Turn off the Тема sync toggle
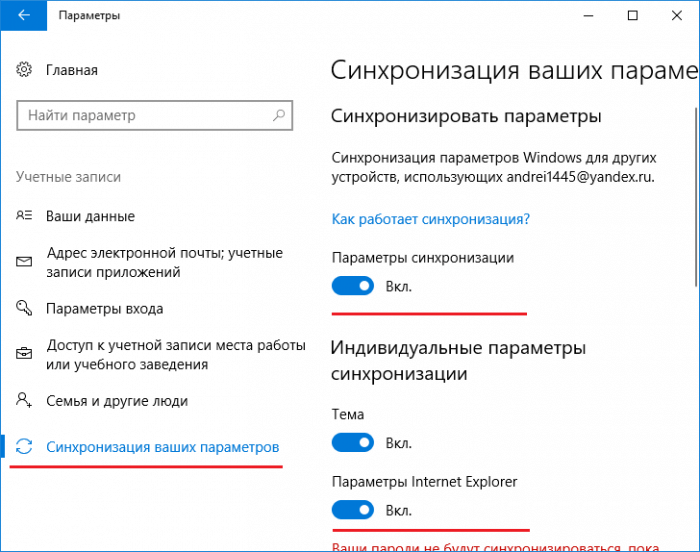Viewport: 700px width, 552px height. coord(353,443)
